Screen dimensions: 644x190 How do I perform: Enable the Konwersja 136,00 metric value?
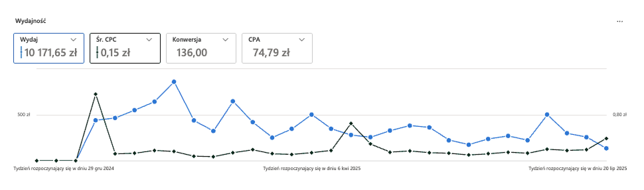pyautogui.click(x=192, y=53)
